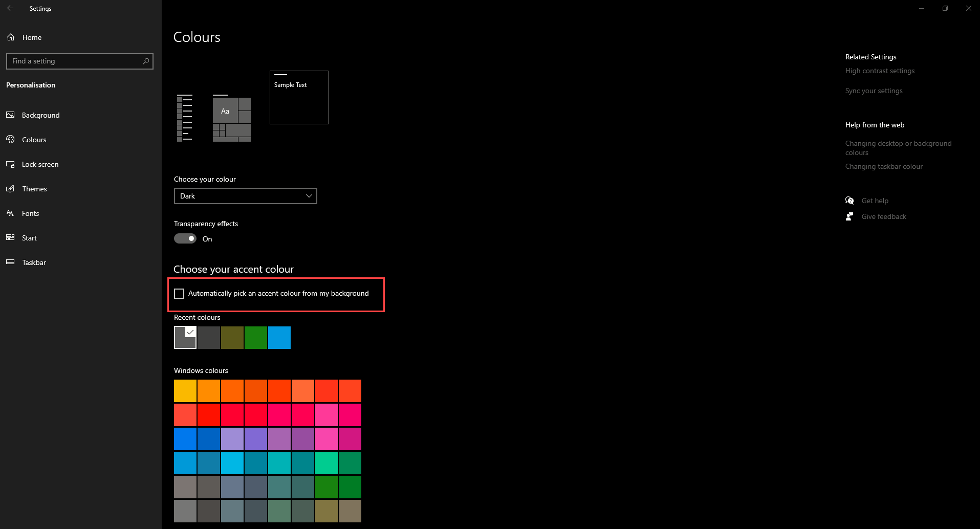Open Sync your settings link
Screen dimensions: 980x529
tap(874, 91)
